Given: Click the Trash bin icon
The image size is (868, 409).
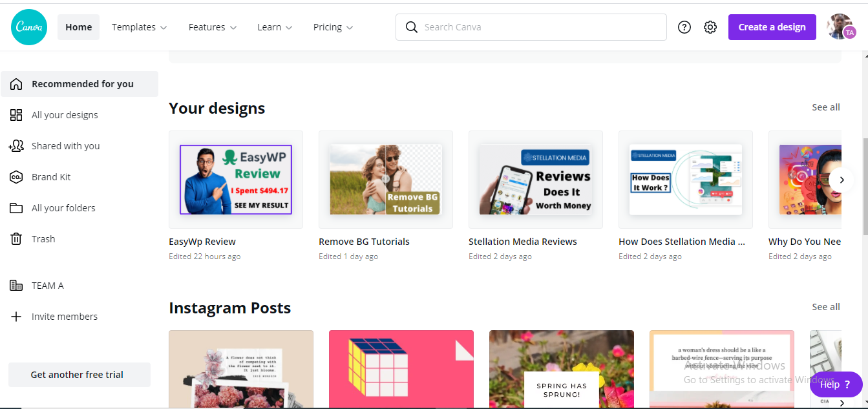Looking at the screenshot, I should (16, 239).
